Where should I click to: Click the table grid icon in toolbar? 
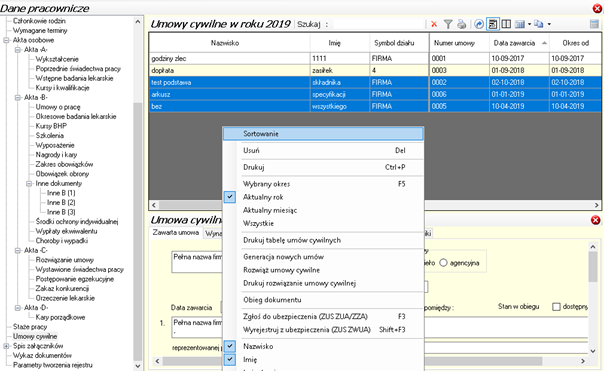pos(520,24)
